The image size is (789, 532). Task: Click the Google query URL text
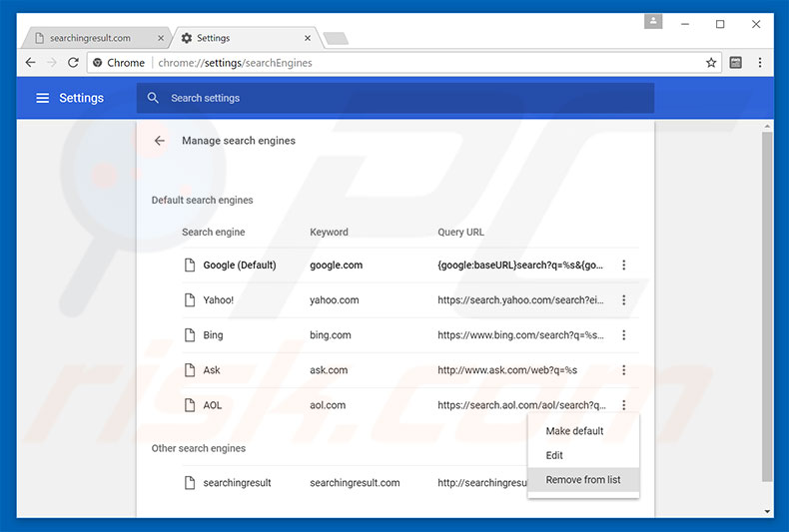point(520,265)
